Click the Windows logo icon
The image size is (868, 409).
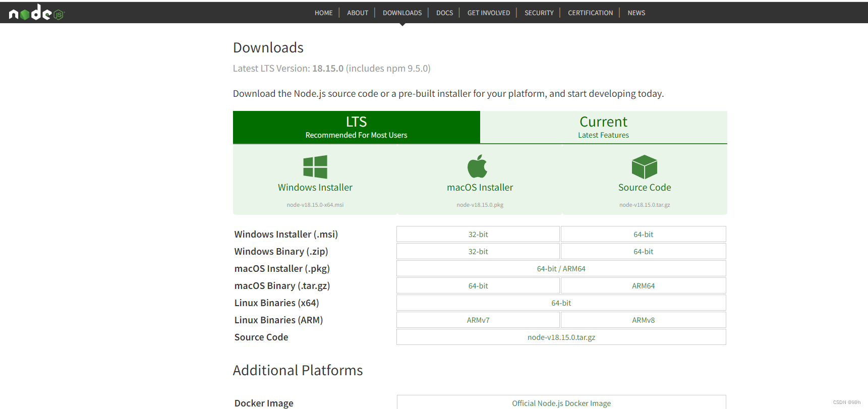(315, 167)
